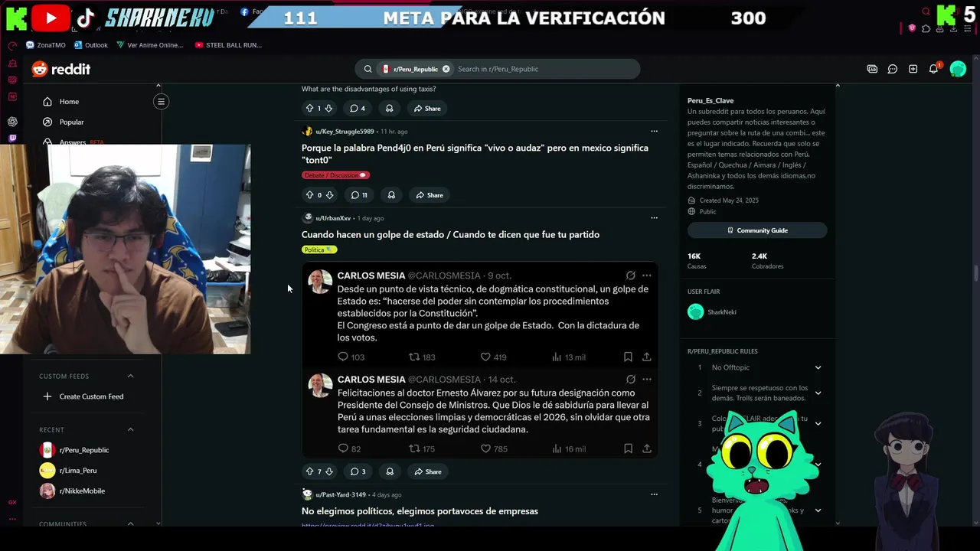Open the Carlos Mesia tweets image
Image resolution: width=980 pixels, height=551 pixels.
point(480,360)
